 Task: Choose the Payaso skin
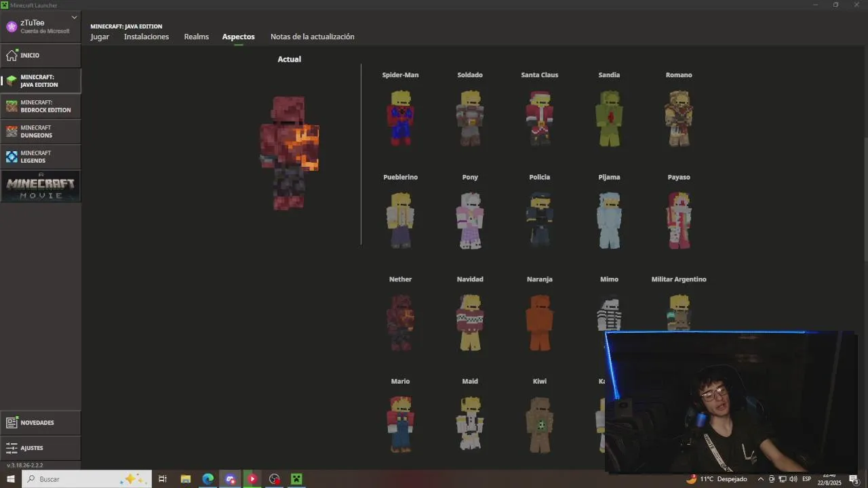coord(679,220)
